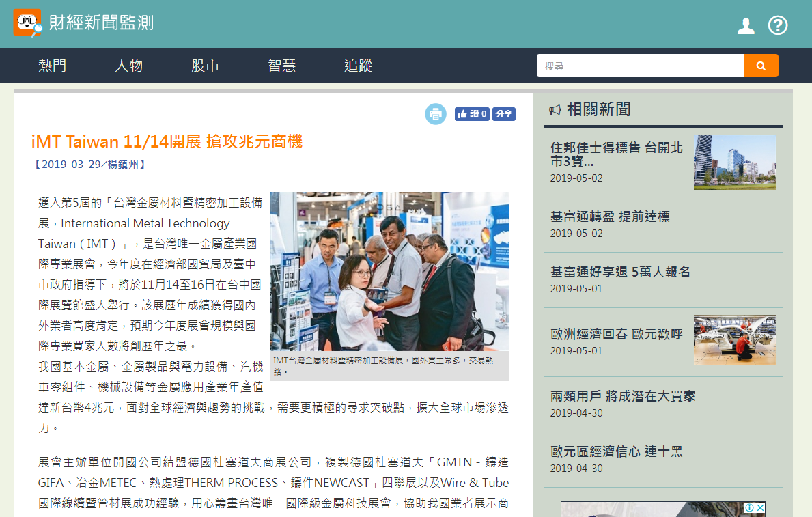812x517 pixels.
Task: Click the orange search magnifier button
Action: [x=761, y=66]
